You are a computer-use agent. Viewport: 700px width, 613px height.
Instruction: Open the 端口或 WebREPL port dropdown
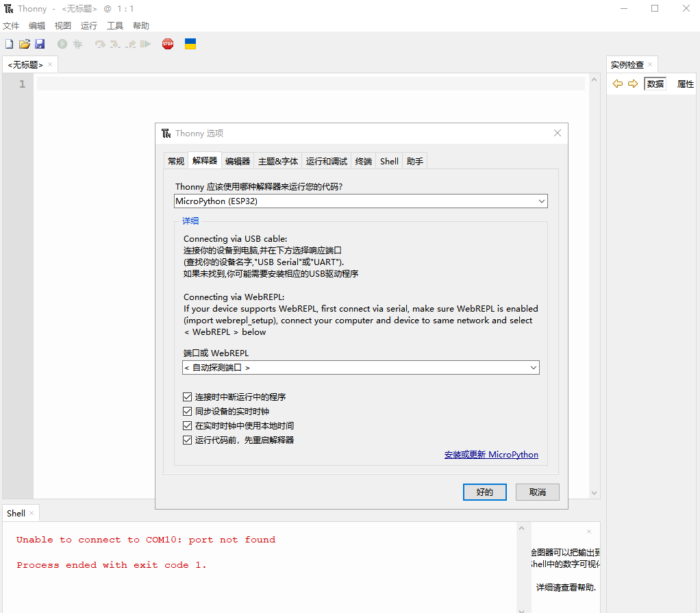click(361, 367)
